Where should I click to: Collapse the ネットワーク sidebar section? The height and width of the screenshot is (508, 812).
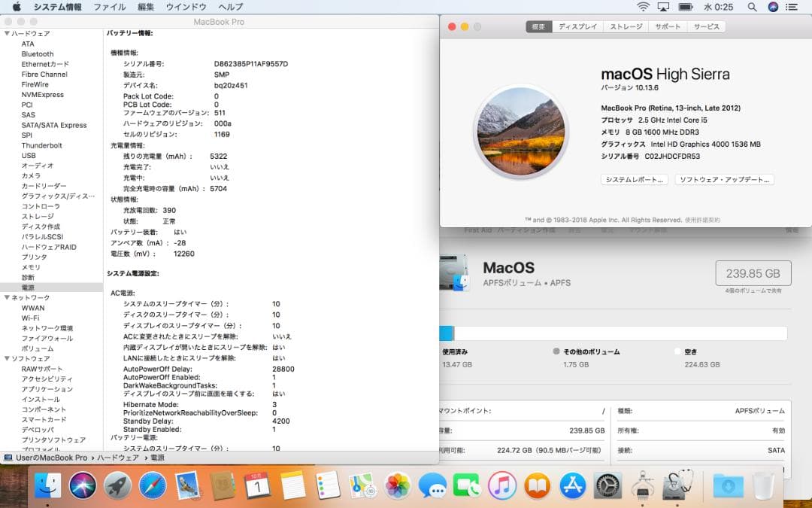pos(5,297)
